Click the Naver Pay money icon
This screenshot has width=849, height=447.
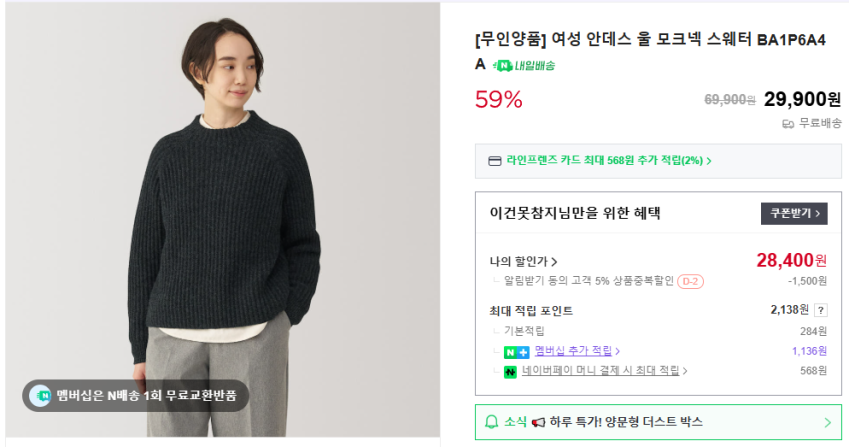[511, 372]
